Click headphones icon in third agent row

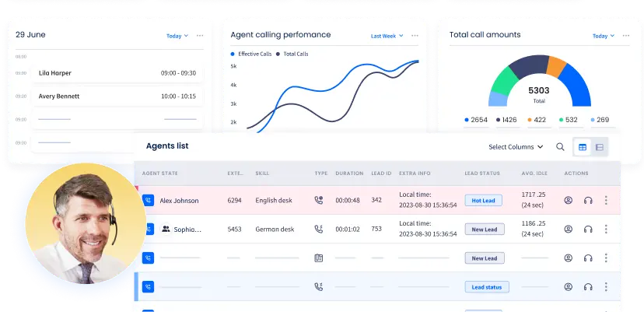pyautogui.click(x=588, y=258)
